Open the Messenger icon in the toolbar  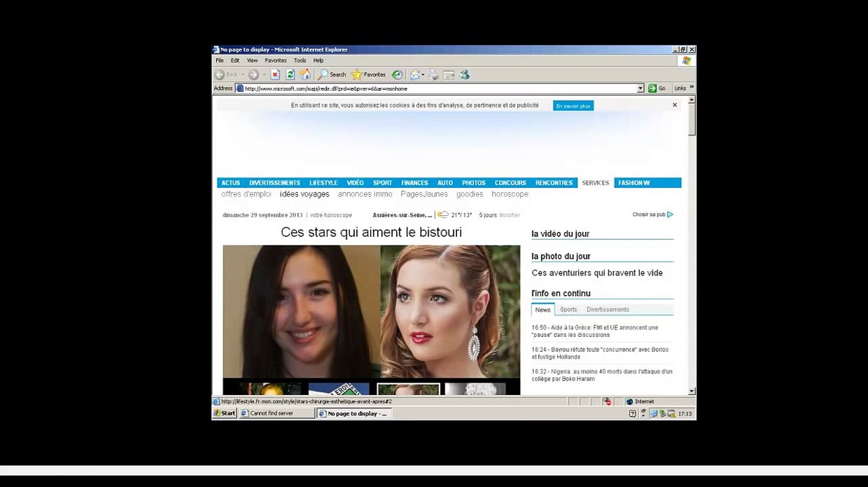(464, 74)
